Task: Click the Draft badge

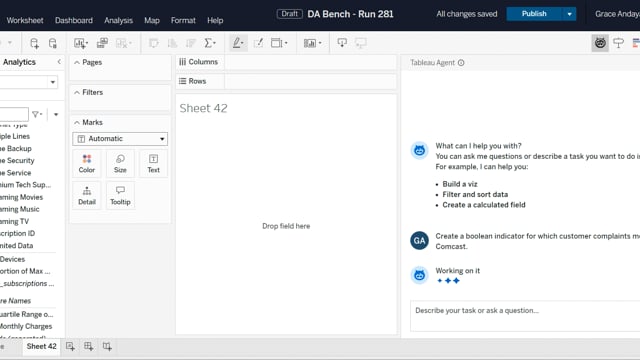Action: (289, 14)
